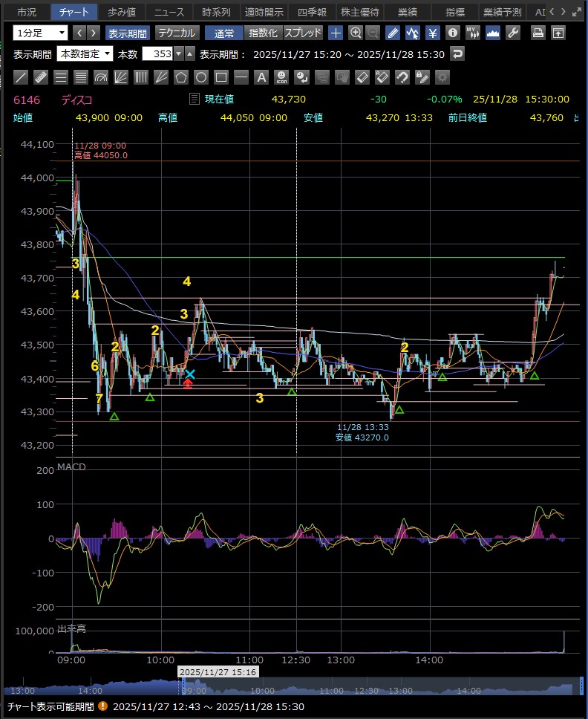Select the trend line drawing tool
588x719 pixels.
coord(22,77)
